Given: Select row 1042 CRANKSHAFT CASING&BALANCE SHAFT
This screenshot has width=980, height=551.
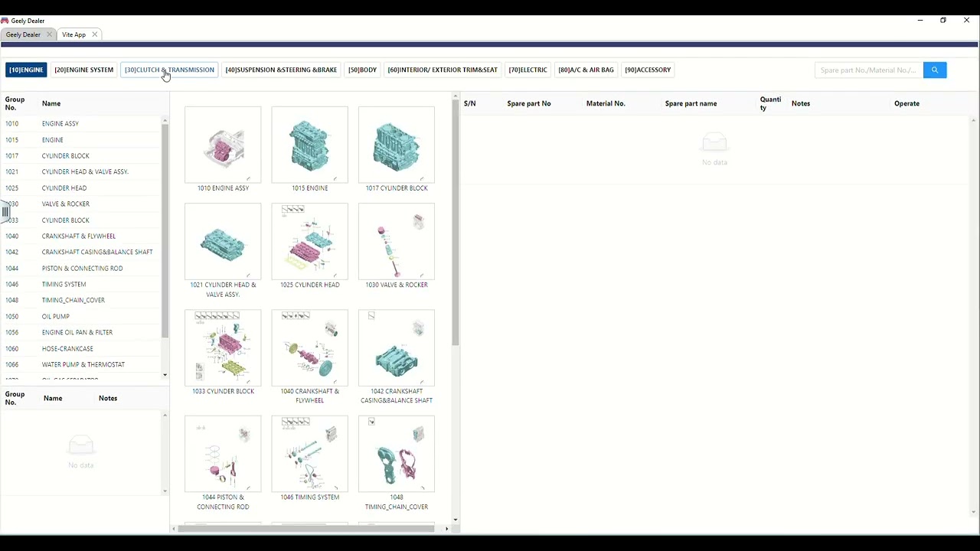Looking at the screenshot, I should point(80,252).
